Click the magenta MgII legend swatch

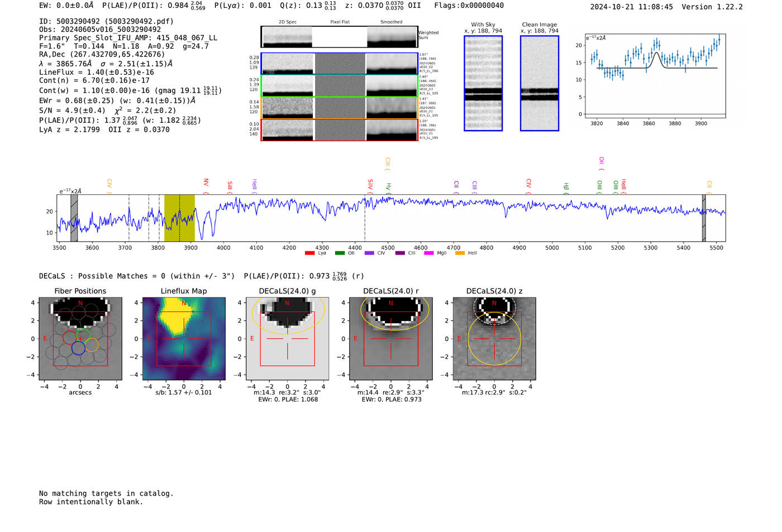pos(429,253)
